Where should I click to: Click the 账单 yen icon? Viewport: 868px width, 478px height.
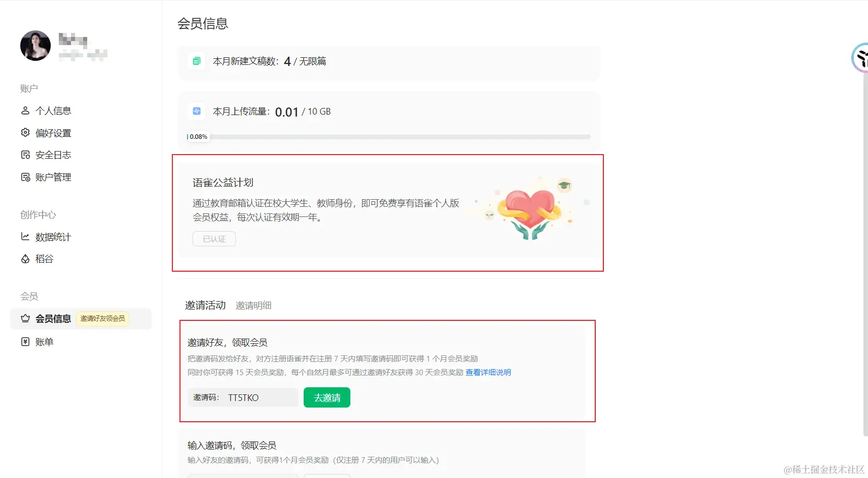coord(25,342)
